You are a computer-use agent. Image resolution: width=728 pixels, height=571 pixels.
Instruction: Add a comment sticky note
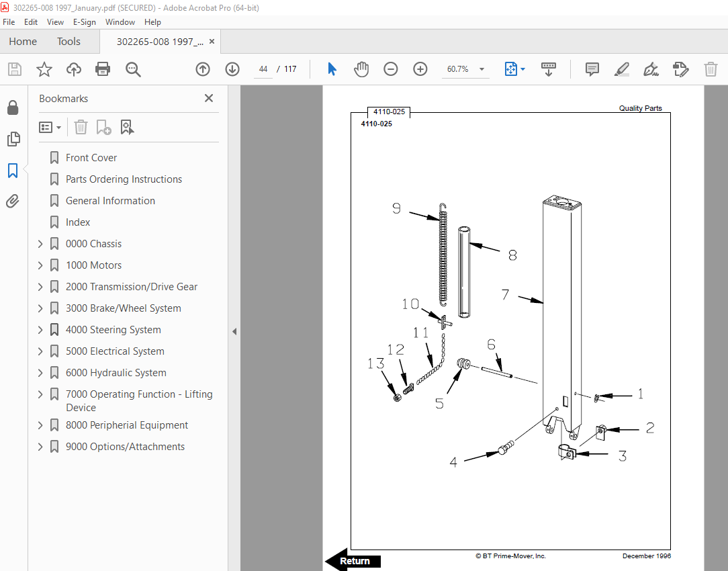tap(592, 69)
